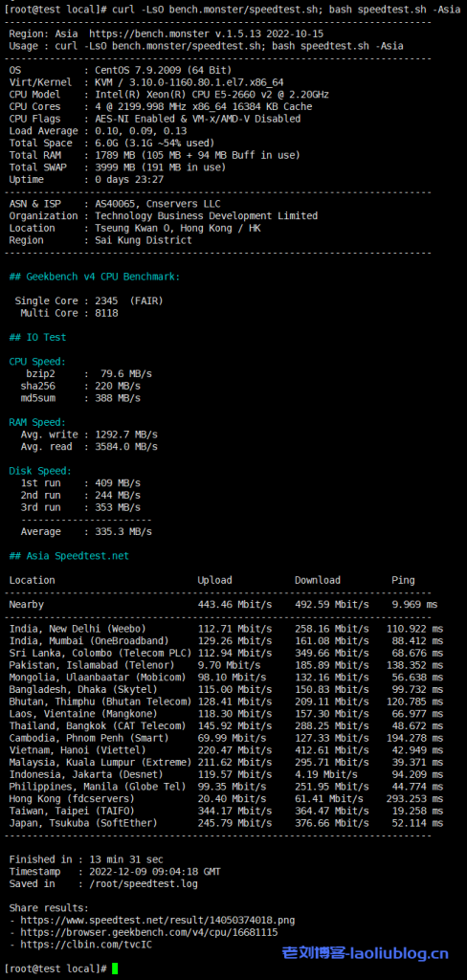Click Malaysia, Kuala Lumpur (Extreme) row label
The height and width of the screenshot is (980, 467).
pyautogui.click(x=100, y=763)
